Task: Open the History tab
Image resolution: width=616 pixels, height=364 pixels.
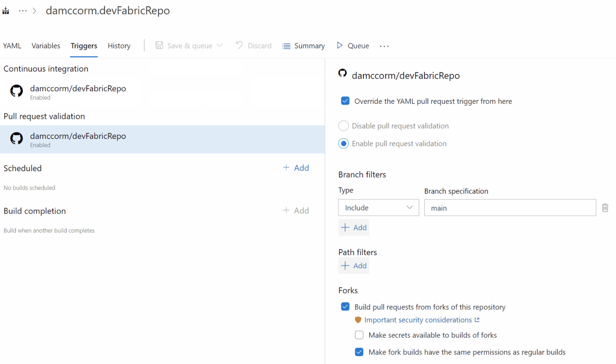Action: point(119,46)
